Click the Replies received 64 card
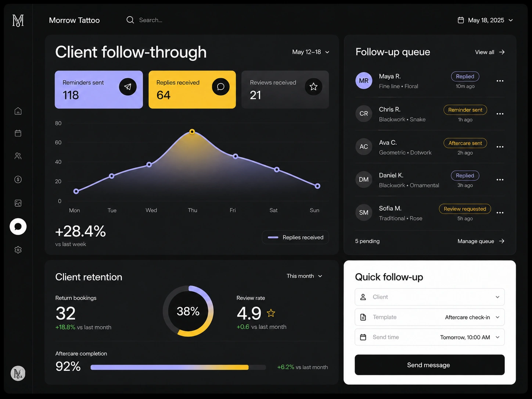This screenshot has height=399, width=532. [192, 90]
